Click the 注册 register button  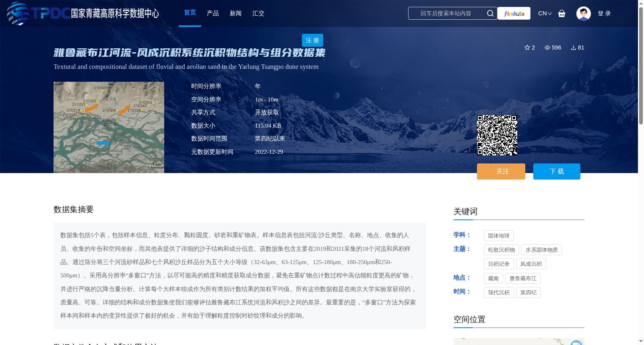point(312,40)
